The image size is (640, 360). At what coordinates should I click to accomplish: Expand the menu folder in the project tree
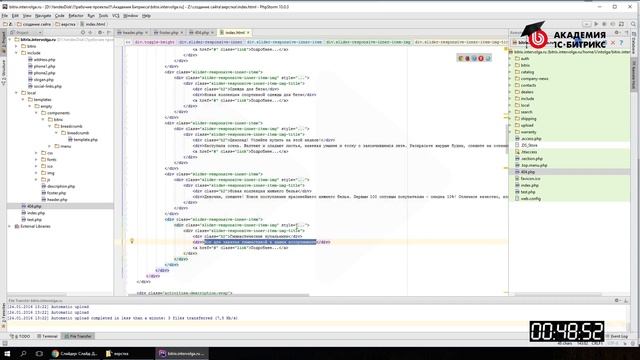(50, 146)
